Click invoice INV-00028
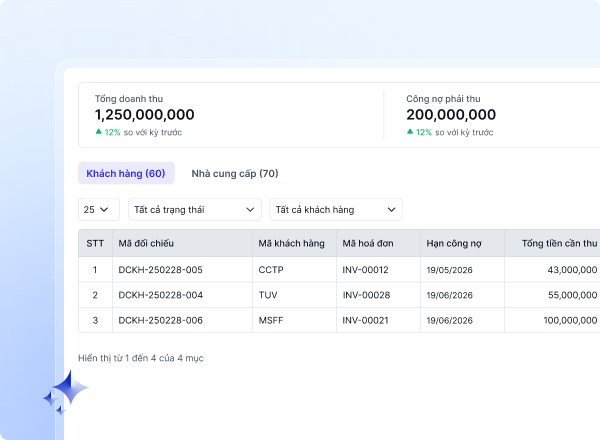The height and width of the screenshot is (440, 600). click(x=366, y=295)
